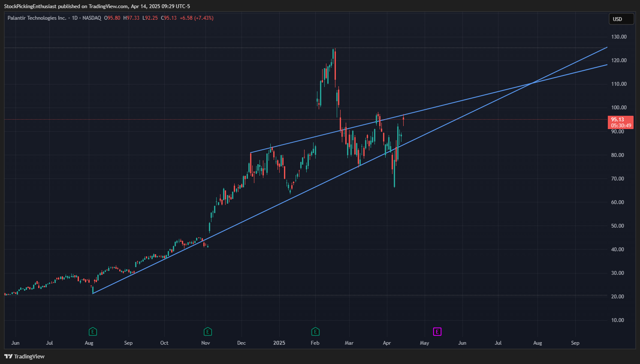640x364 pixels.
Task: Click the 130.00 price axis label
Action: click(619, 37)
